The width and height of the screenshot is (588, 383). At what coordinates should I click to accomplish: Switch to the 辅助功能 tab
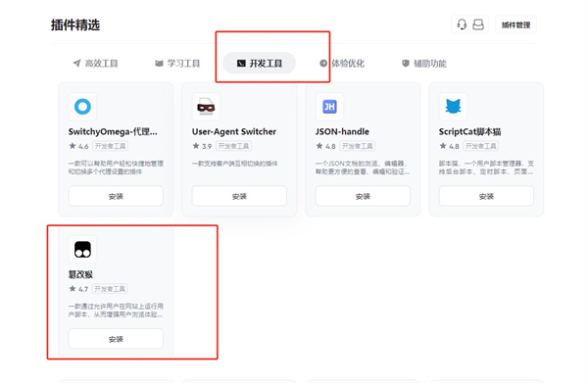pos(424,64)
